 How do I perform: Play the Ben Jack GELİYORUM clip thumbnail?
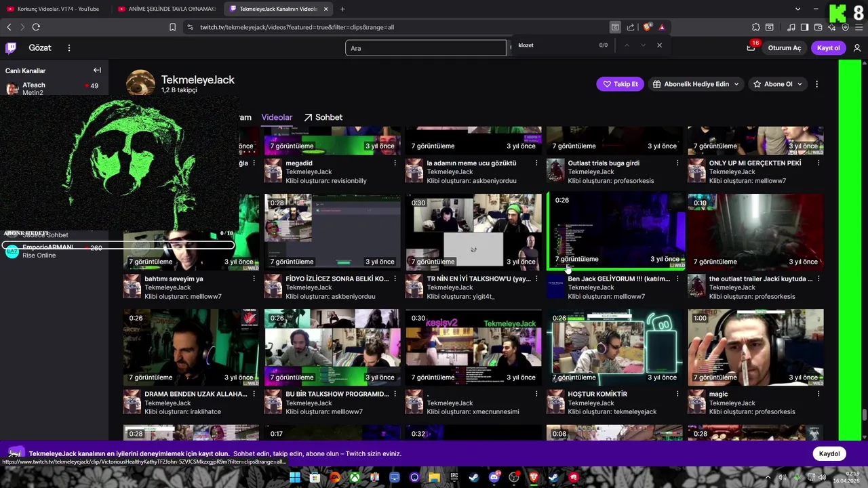616,231
